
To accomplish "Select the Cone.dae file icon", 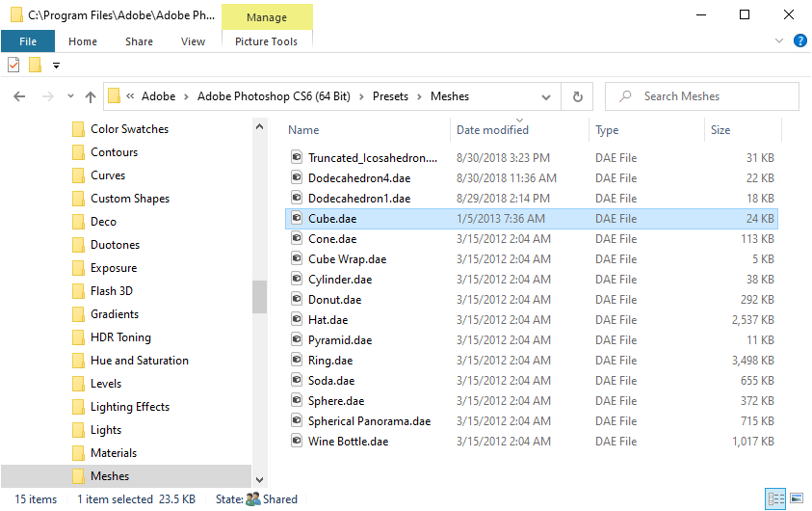I will tap(297, 238).
